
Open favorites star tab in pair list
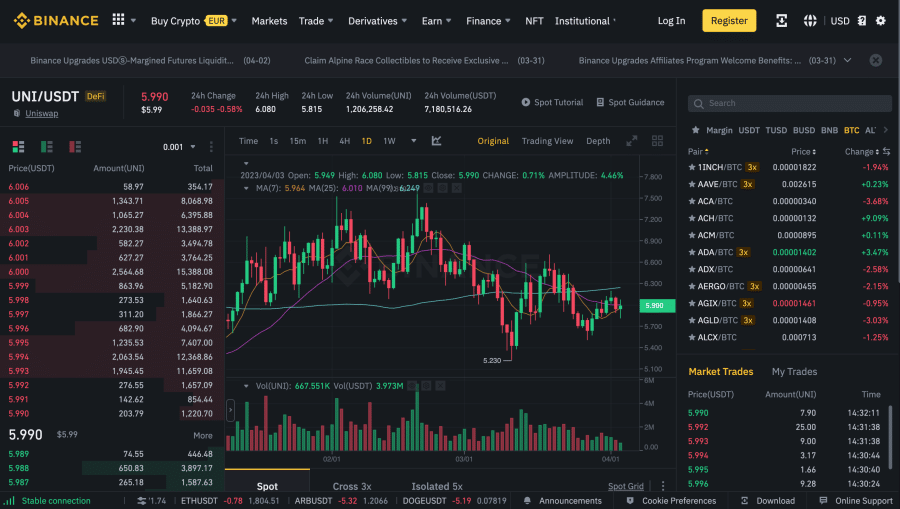click(695, 130)
